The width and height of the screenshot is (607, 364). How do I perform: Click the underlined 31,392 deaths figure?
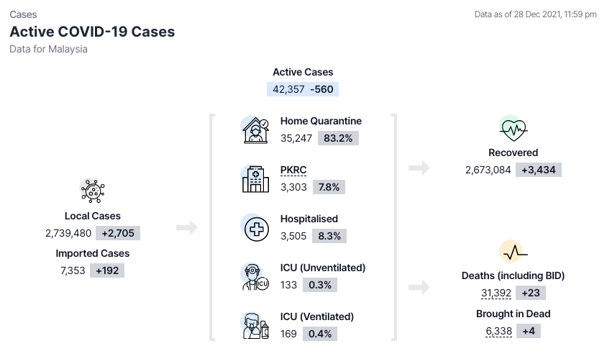[x=496, y=293]
